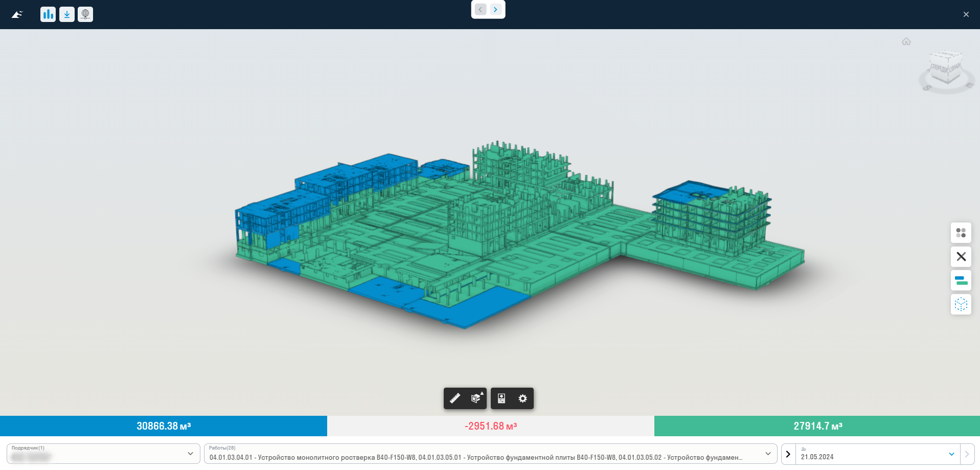Click the black chevron before the date field
Image resolution: width=980 pixels, height=470 pixels.
(x=788, y=454)
